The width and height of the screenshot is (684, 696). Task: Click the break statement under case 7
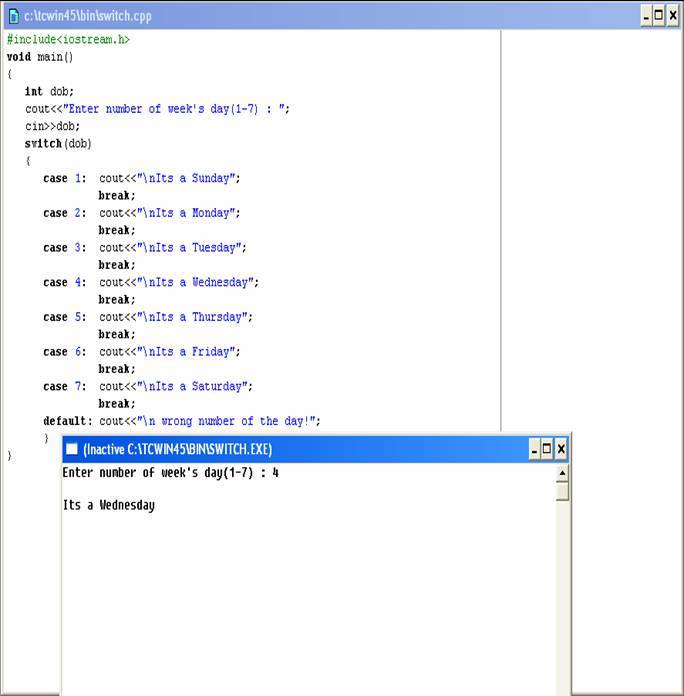click(x=117, y=403)
